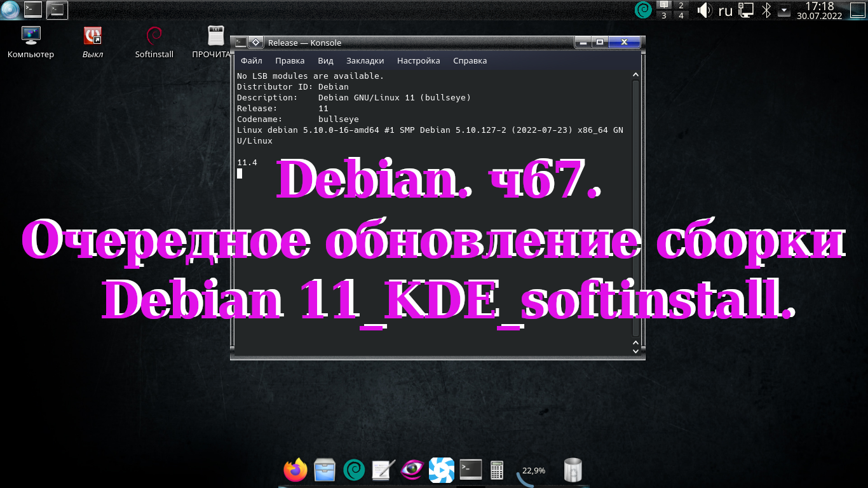868x488 pixels.
Task: Select the Konsole task in the panel
Action: click(x=57, y=10)
